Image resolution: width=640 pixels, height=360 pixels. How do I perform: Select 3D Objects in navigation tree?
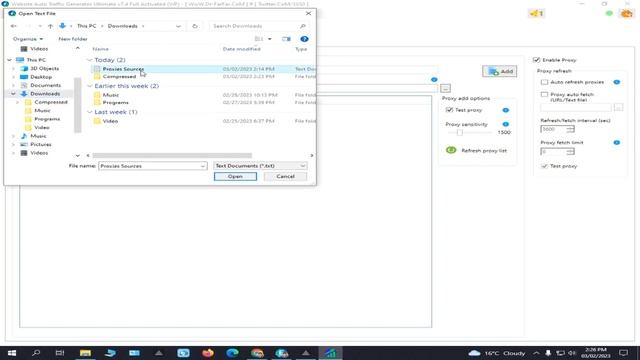coord(44,69)
